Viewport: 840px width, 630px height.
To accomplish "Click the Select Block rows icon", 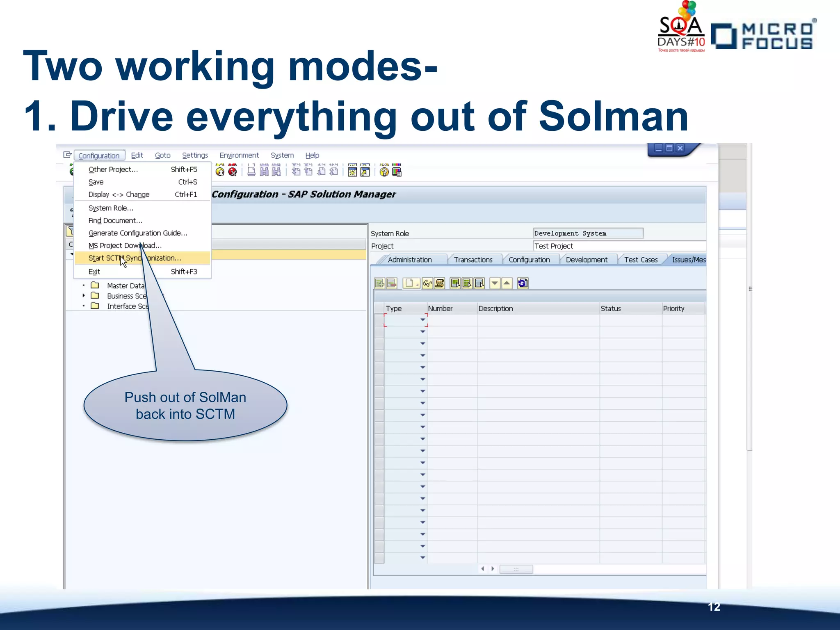I will 467,283.
